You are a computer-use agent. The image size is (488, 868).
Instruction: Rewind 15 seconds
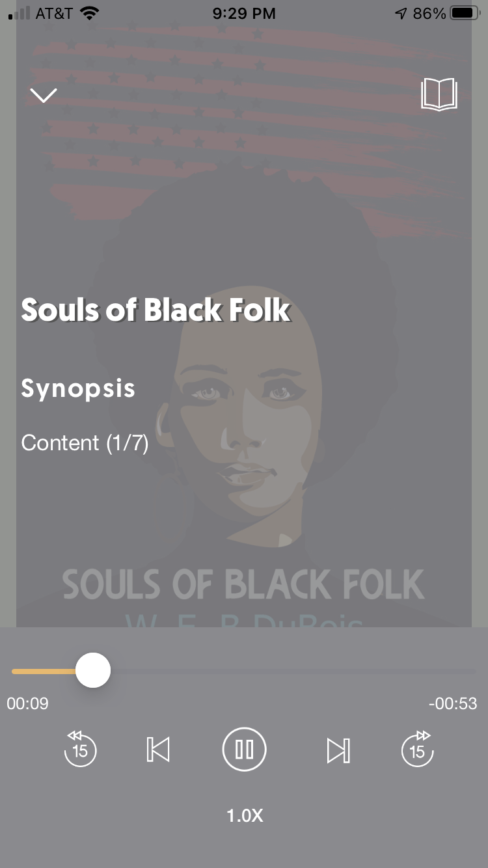[x=80, y=750]
